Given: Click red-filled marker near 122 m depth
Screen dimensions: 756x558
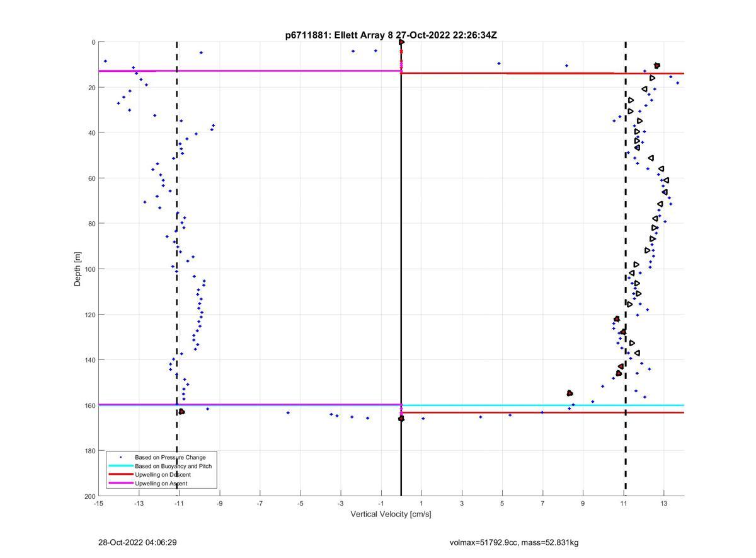Looking at the screenshot, I should point(616,319).
